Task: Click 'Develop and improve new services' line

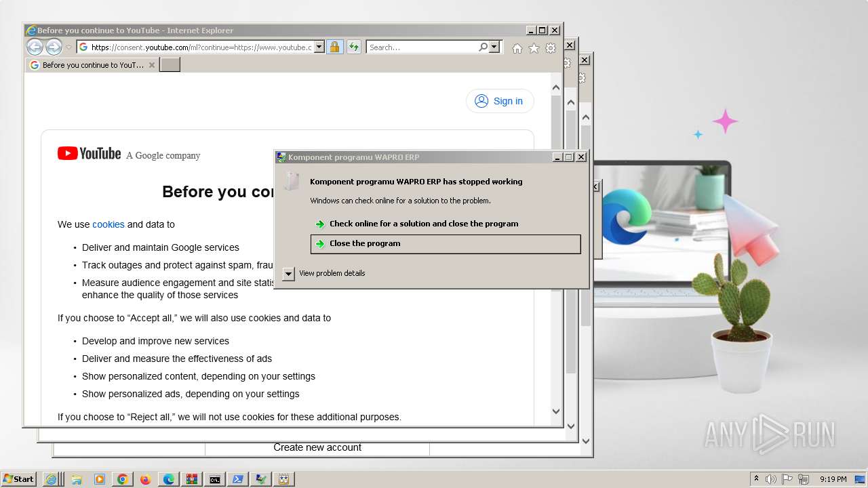Action: point(155,341)
